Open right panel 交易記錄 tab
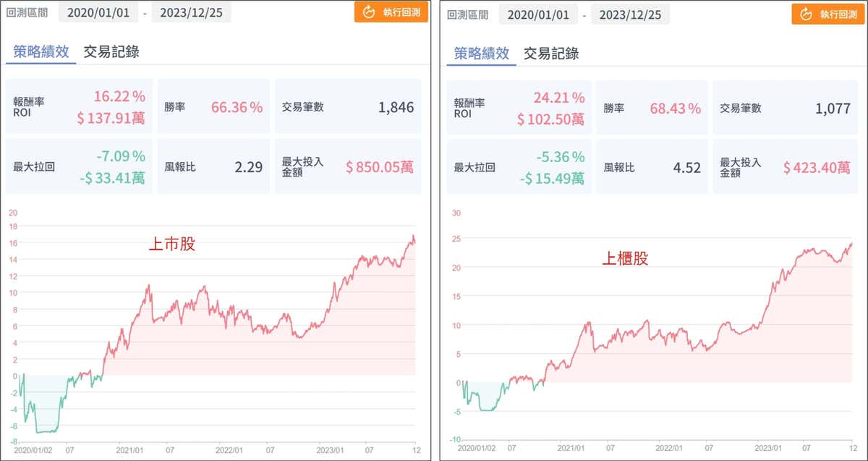 pos(551,53)
